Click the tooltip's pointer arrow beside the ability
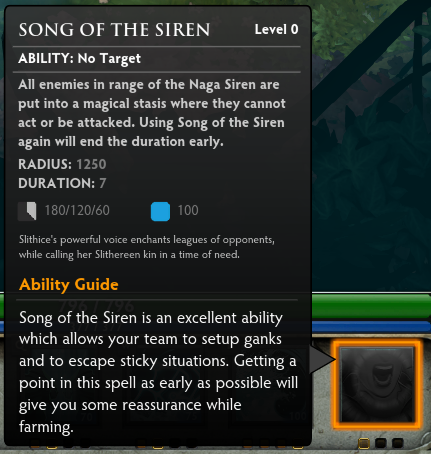431x454 pixels. 323,359
